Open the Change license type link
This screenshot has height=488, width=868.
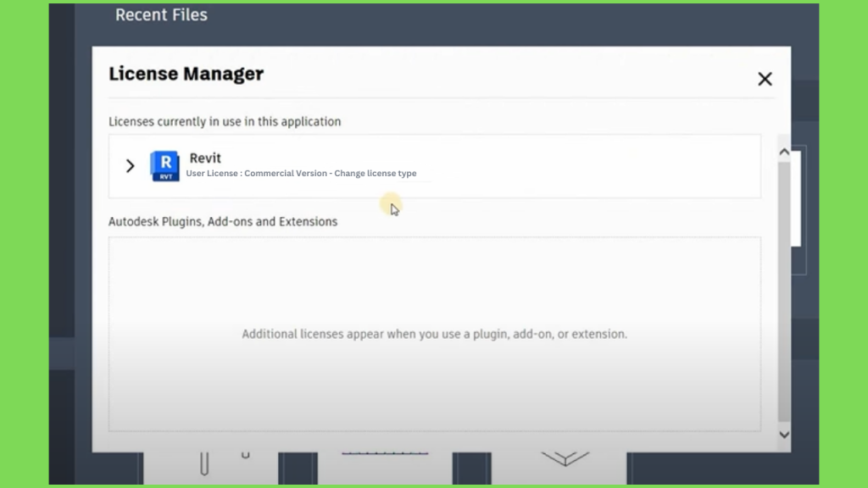(x=376, y=173)
